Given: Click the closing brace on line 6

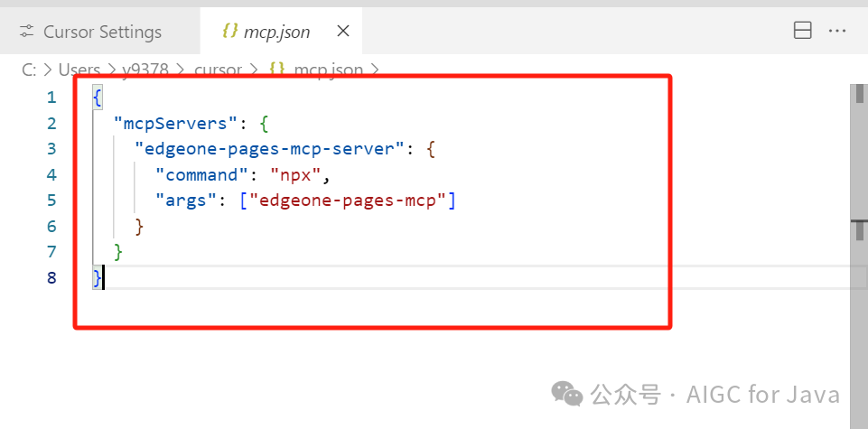Looking at the screenshot, I should [x=139, y=226].
